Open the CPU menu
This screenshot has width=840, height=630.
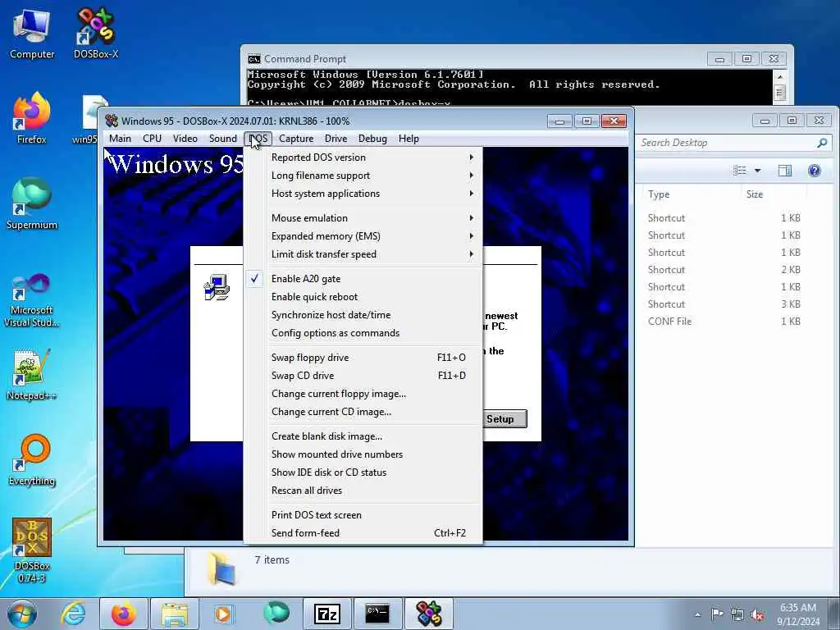tap(152, 139)
